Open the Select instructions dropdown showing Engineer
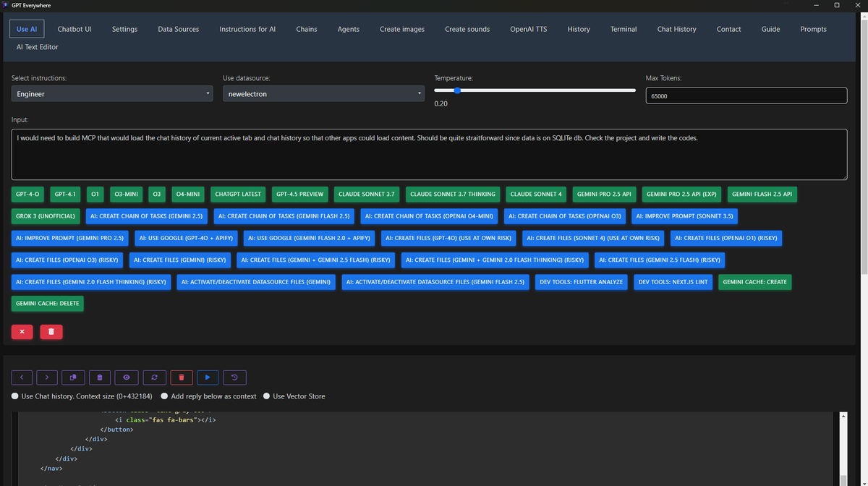The image size is (868, 486). pyautogui.click(x=112, y=94)
